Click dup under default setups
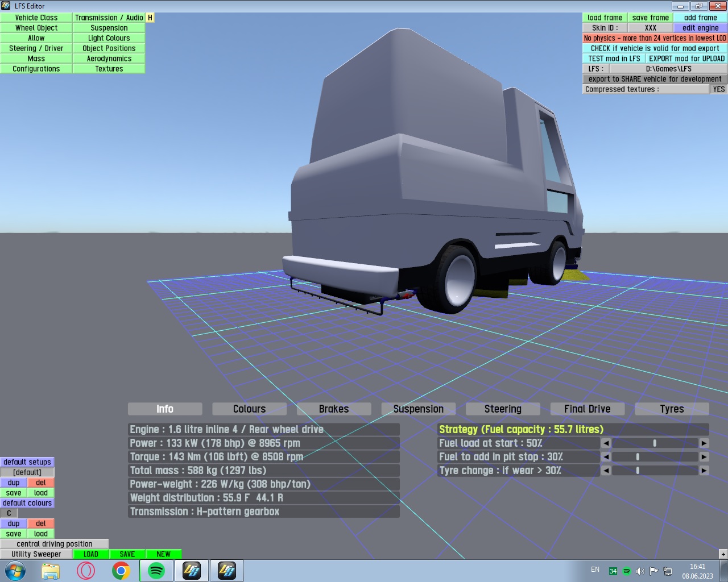Viewport: 728px width, 582px height. [14, 483]
